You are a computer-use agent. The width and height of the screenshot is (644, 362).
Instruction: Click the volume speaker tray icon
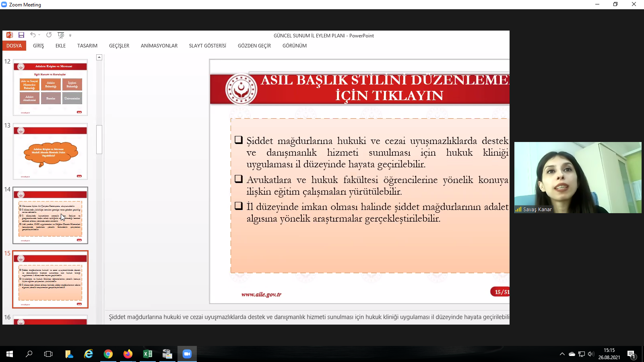coord(591,354)
